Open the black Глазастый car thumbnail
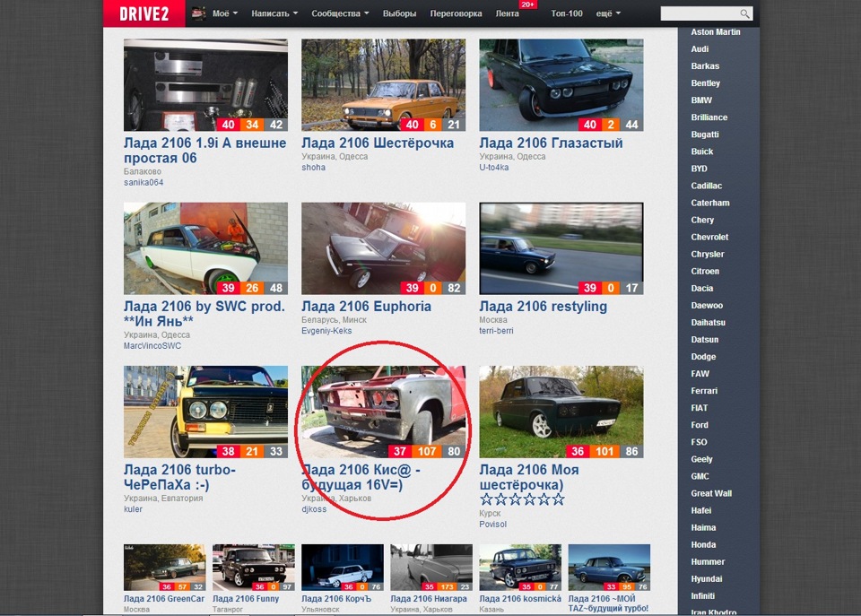Viewport: 861px width, 616px height. (x=561, y=84)
